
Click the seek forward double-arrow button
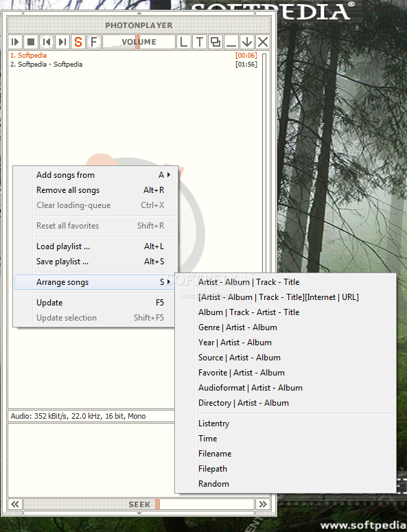263,504
